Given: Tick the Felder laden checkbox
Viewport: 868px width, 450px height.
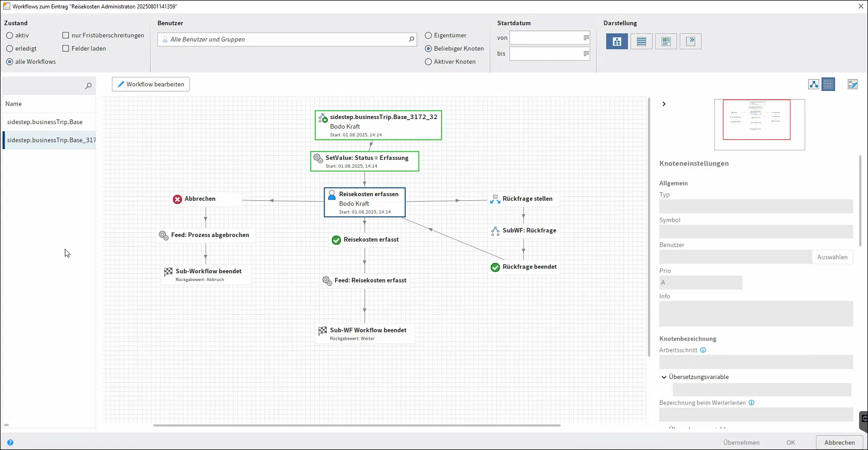Looking at the screenshot, I should 66,49.
